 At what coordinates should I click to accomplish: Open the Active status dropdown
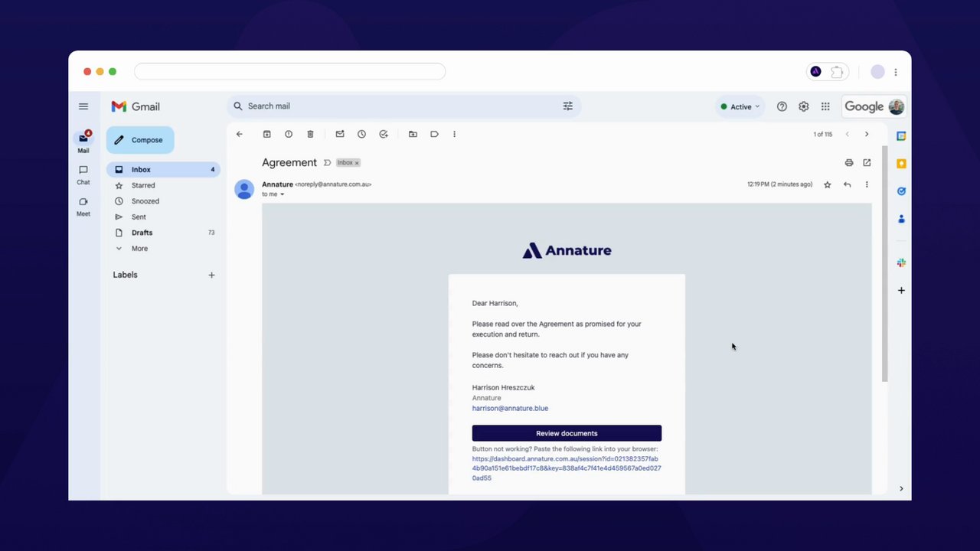(x=740, y=106)
